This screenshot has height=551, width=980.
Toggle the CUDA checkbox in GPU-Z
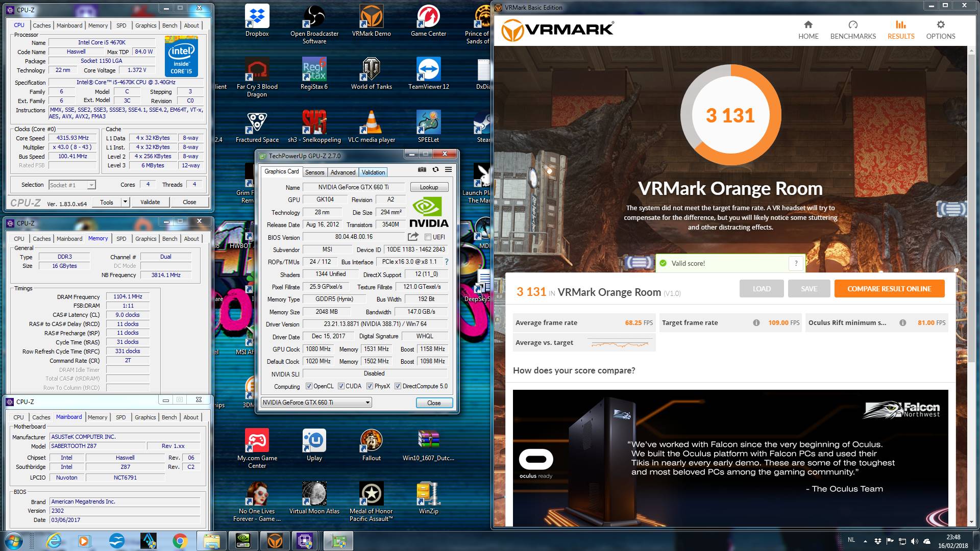point(341,386)
